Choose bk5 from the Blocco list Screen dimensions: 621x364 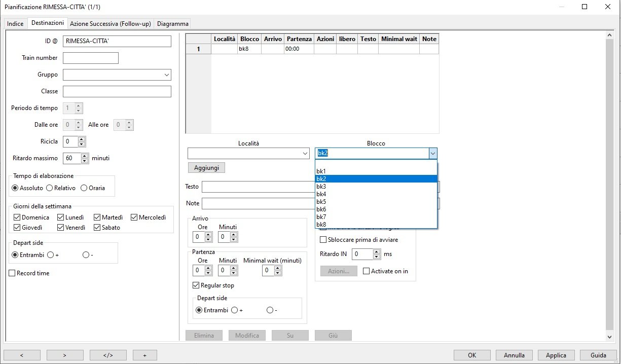click(x=321, y=202)
